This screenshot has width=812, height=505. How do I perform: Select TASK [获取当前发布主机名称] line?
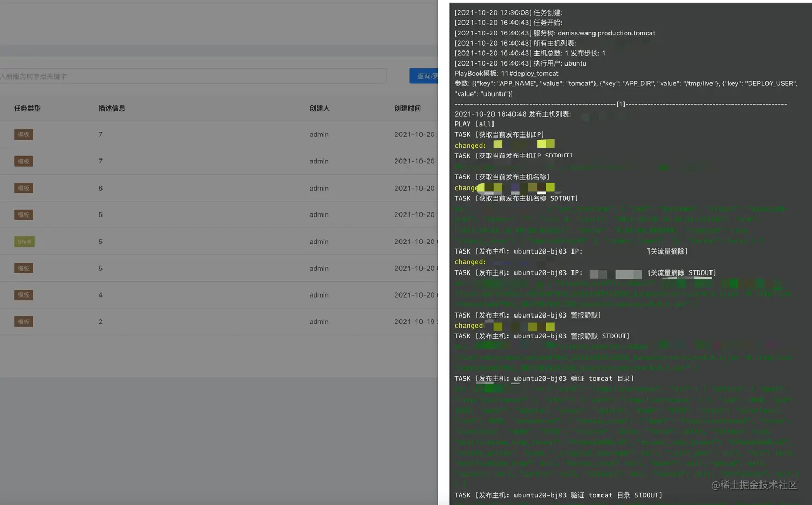502,177
